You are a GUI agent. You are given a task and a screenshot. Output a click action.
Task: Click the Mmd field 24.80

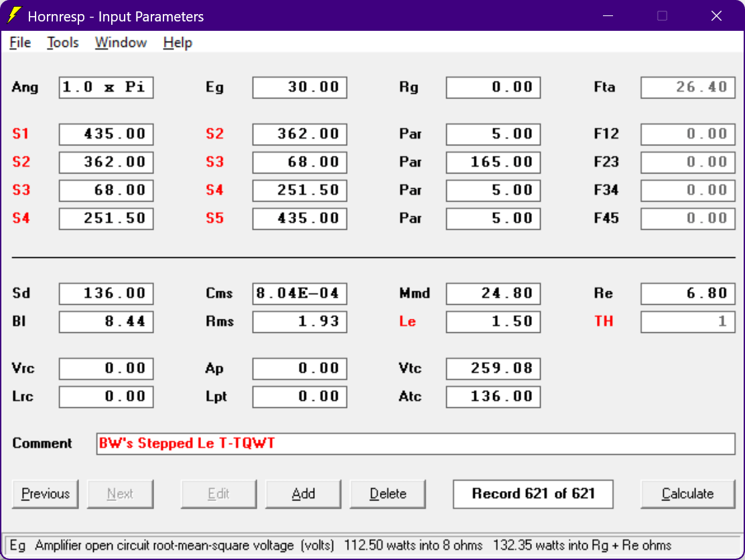tap(493, 293)
